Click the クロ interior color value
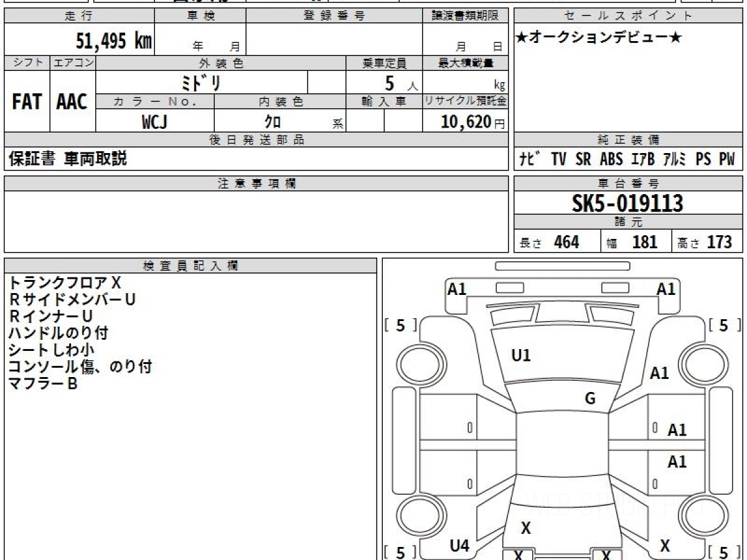The width and height of the screenshot is (747, 560). pyautogui.click(x=273, y=122)
